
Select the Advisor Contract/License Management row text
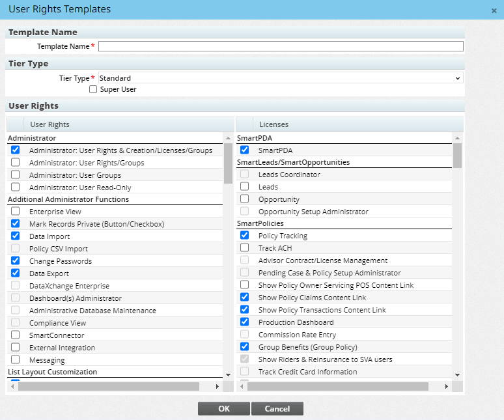point(323,260)
